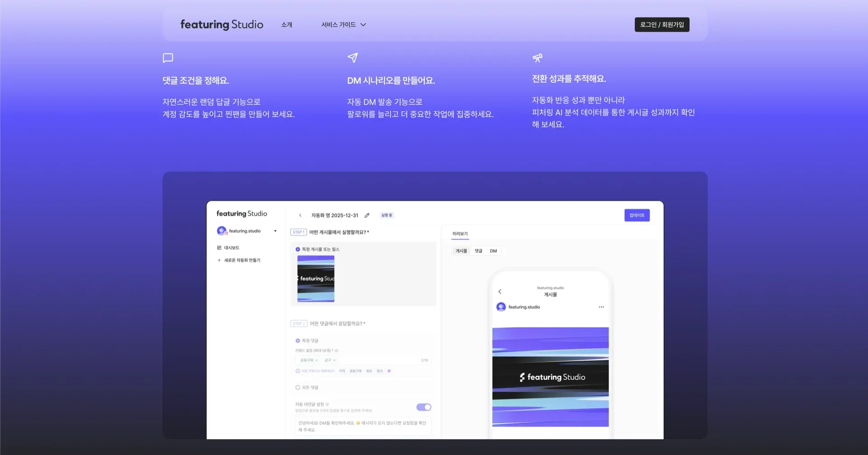Click the 로그인 / 회원가입 button
868x455 pixels.
(662, 24)
